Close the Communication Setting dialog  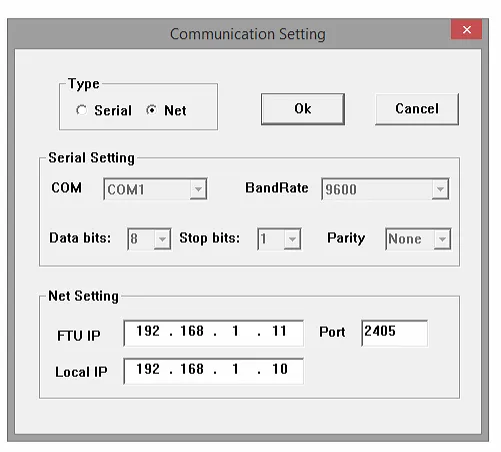tap(467, 29)
